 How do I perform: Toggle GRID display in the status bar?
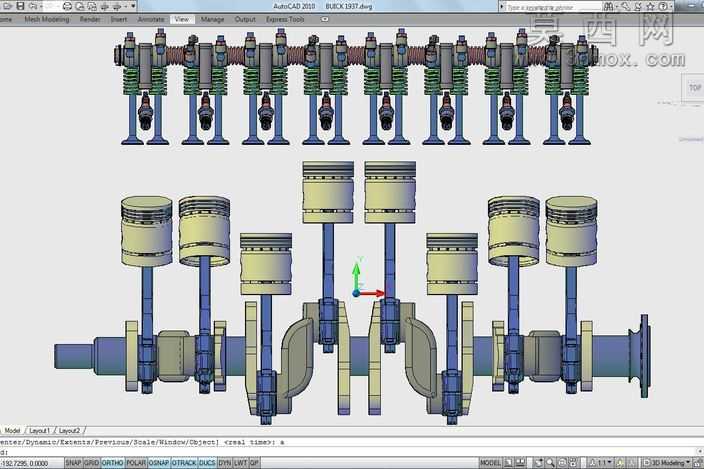tap(92, 463)
